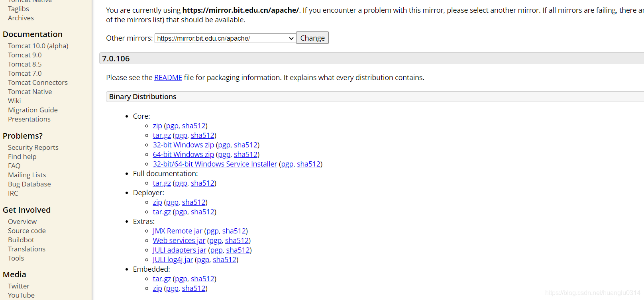Image resolution: width=644 pixels, height=300 pixels.
Task: Open pgp signature for Core zip
Action: click(172, 125)
